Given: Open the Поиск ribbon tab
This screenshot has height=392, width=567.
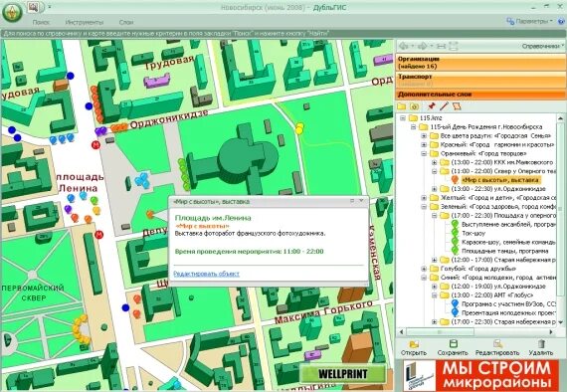Looking at the screenshot, I should click(41, 22).
